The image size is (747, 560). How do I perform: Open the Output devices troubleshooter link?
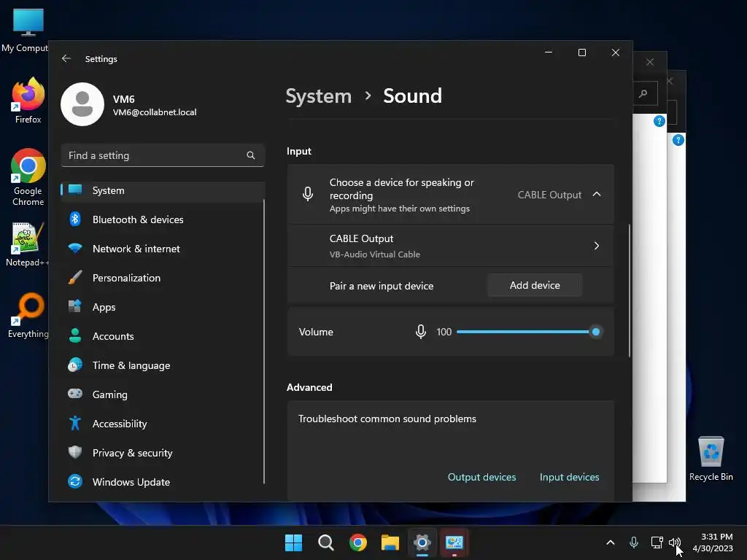click(481, 477)
